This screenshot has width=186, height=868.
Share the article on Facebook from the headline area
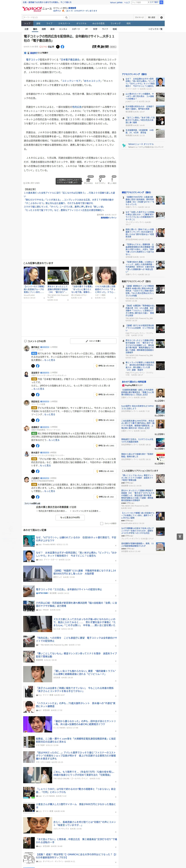pyautogui.click(x=62, y=47)
